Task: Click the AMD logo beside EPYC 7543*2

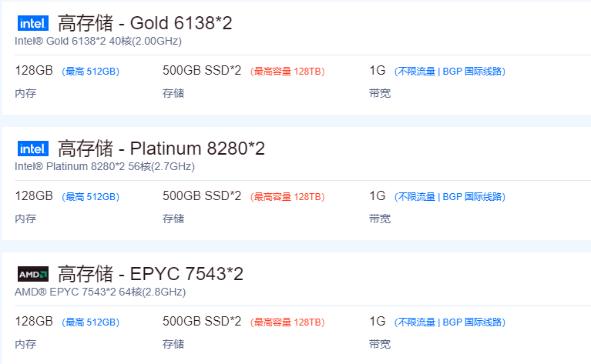Action: [32, 274]
